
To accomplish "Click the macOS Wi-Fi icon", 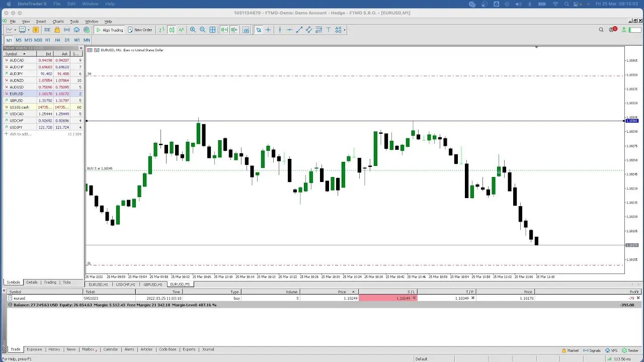I will click(555, 4).
